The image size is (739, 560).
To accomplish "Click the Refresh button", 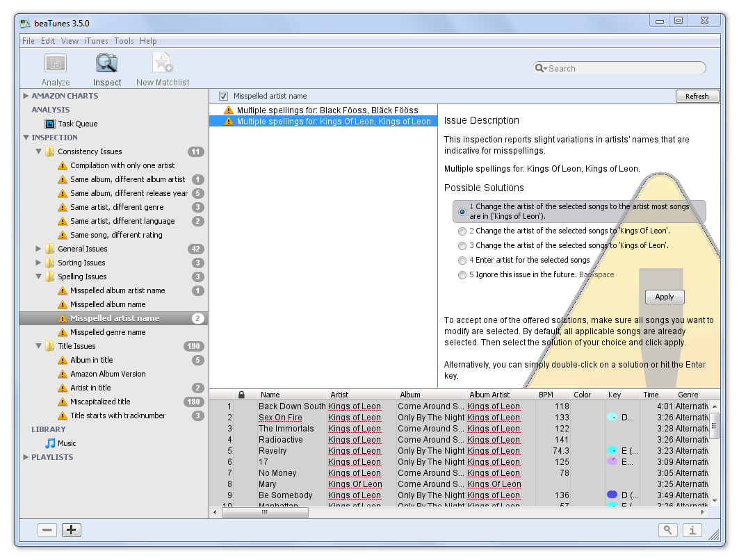I will 697,96.
